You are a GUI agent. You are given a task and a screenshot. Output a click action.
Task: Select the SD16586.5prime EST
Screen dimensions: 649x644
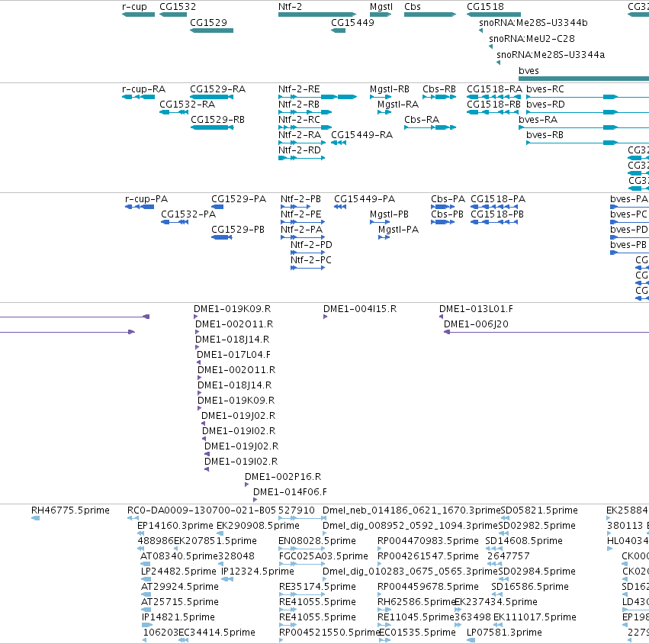pos(496,594)
